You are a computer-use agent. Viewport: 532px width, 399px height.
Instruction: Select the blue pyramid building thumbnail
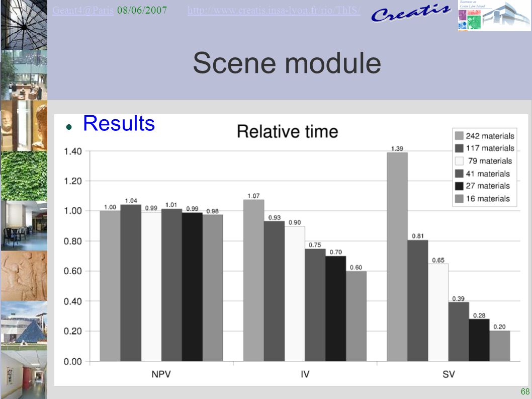click(24, 326)
